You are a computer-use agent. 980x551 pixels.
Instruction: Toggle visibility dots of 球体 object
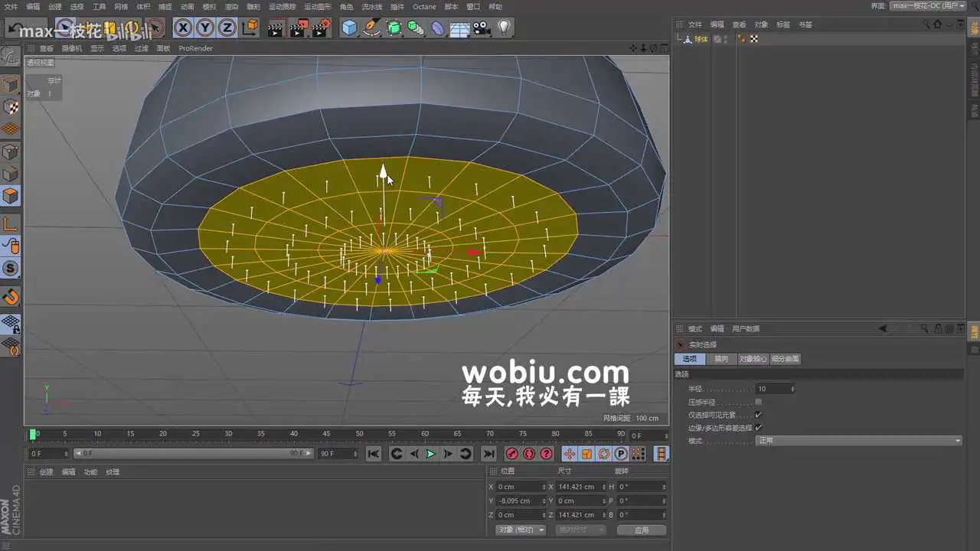pyautogui.click(x=726, y=39)
